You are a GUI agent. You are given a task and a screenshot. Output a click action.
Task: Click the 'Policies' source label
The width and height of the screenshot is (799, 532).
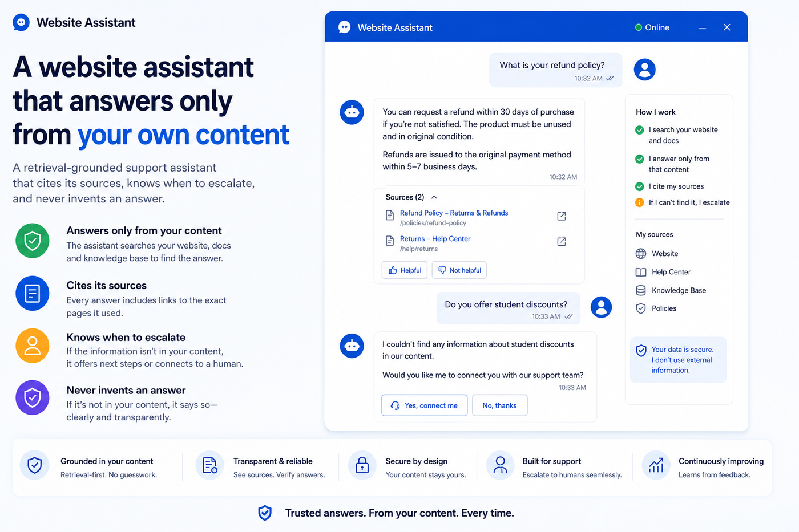click(x=664, y=308)
